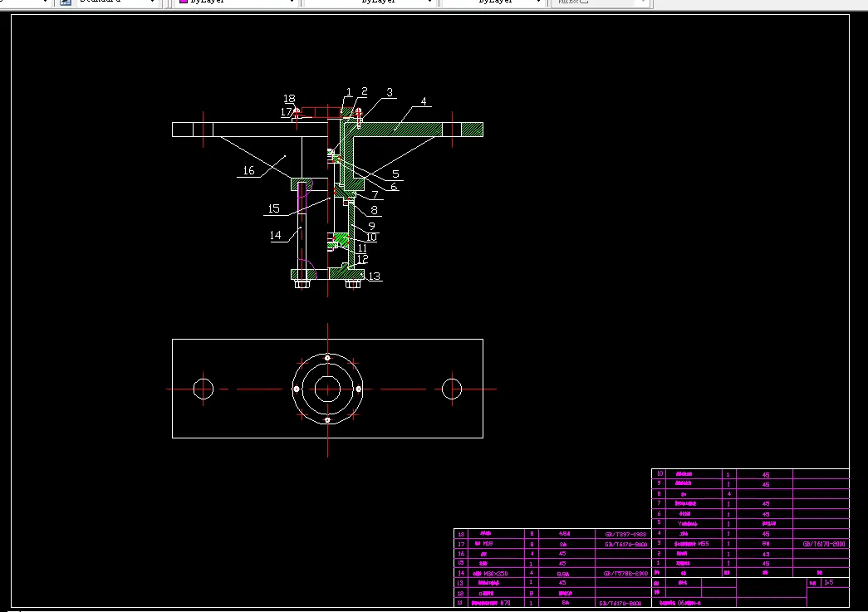
Task: Select balloon label 16 in the section view
Action: pos(248,170)
